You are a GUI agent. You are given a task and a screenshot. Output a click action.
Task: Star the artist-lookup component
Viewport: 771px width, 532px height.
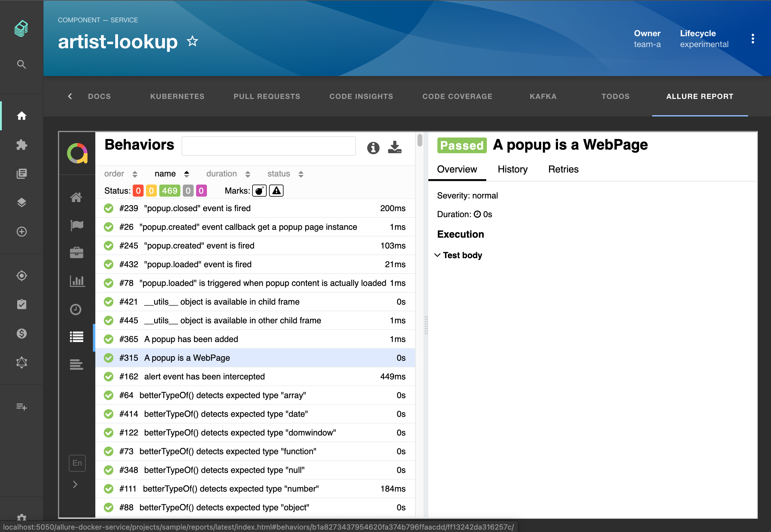point(192,42)
